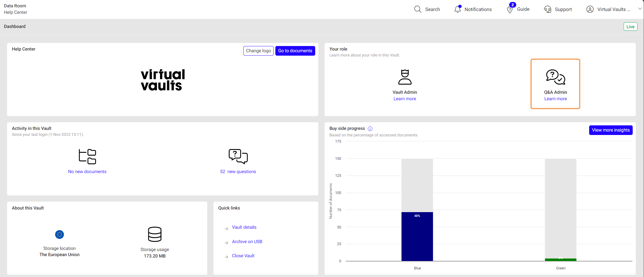Click the new documents folder icon
Image resolution: width=644 pixels, height=277 pixels.
(x=87, y=156)
